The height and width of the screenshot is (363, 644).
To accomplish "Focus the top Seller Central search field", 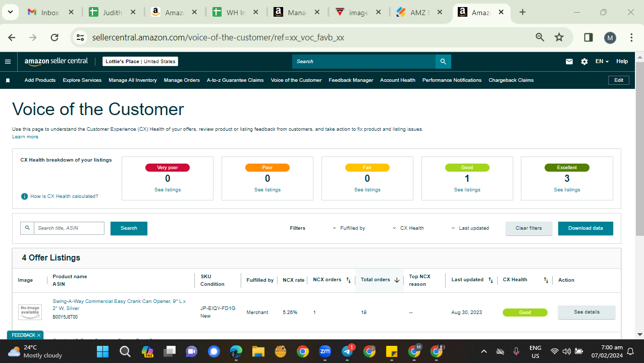I will [x=364, y=62].
